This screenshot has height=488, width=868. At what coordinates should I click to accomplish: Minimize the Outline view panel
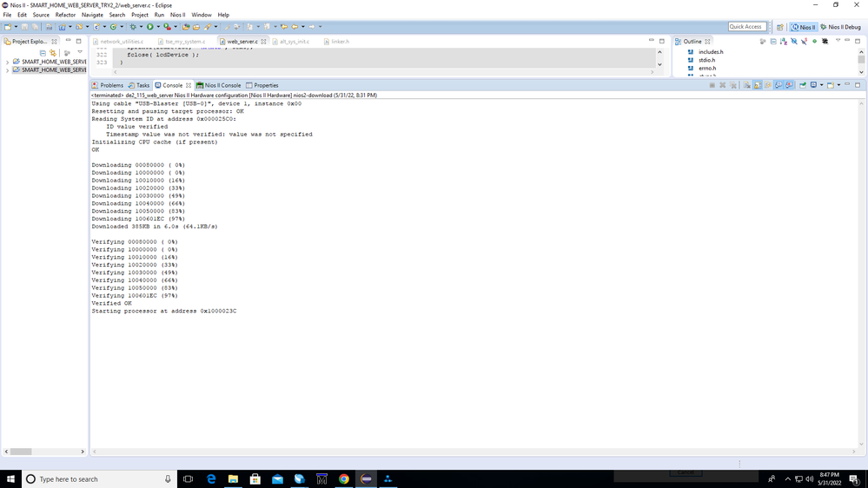[847, 40]
